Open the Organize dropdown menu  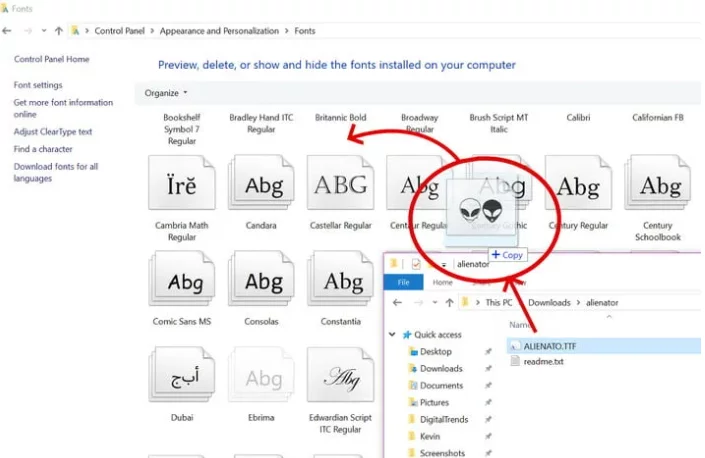tap(166, 93)
